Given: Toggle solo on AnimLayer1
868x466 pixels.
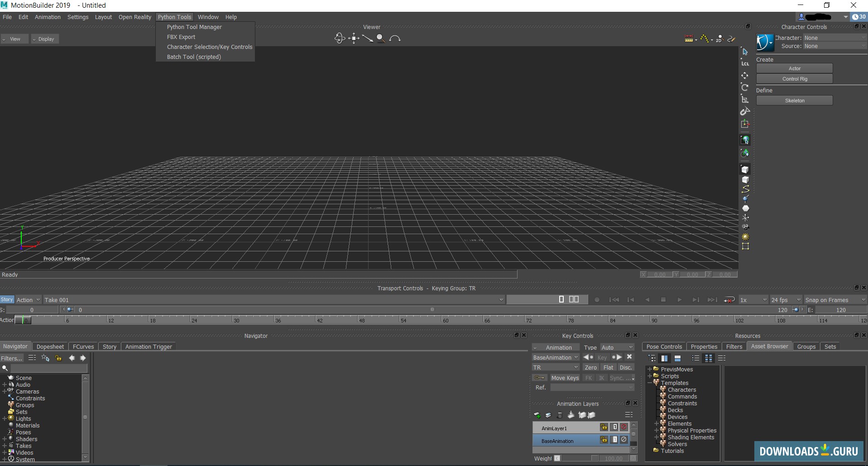Looking at the screenshot, I should pos(614,427).
